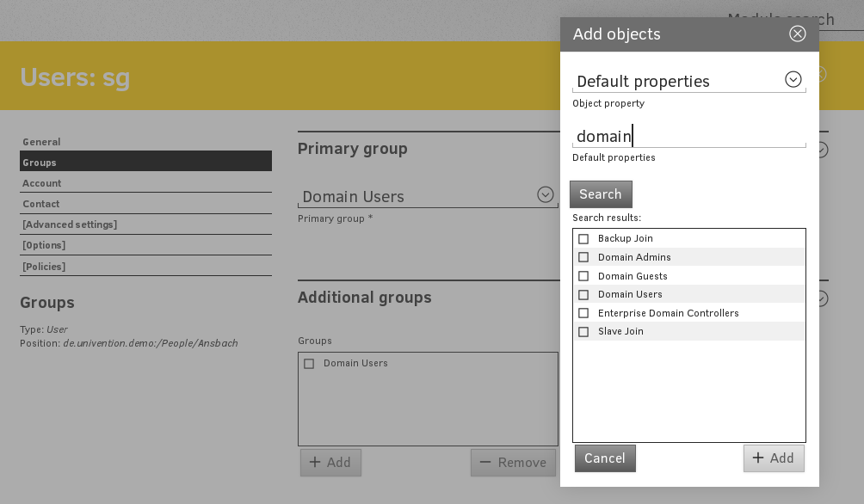
Task: Open the General tab
Action: tap(41, 142)
